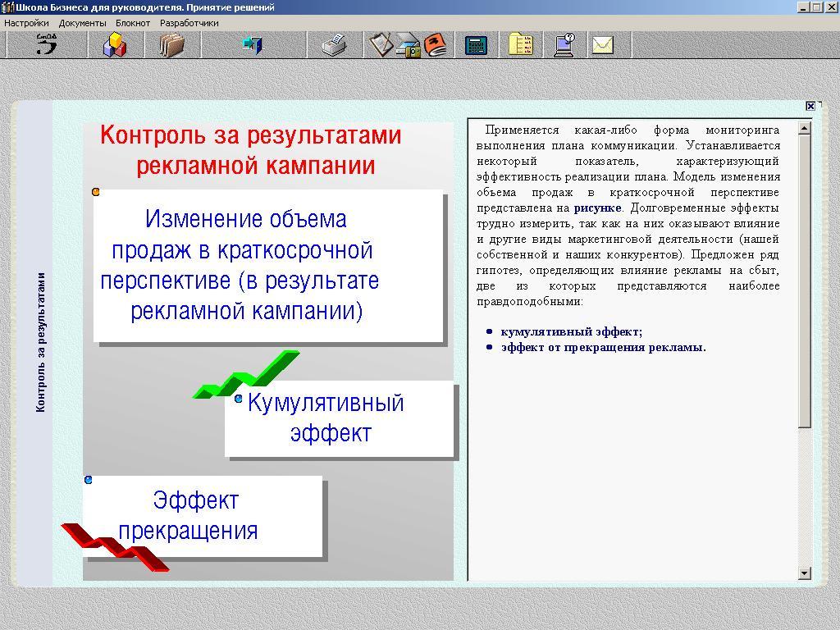Click 'эффект от прекращения рекламы.' bullet link
The width and height of the screenshot is (840, 630).
[x=604, y=347]
